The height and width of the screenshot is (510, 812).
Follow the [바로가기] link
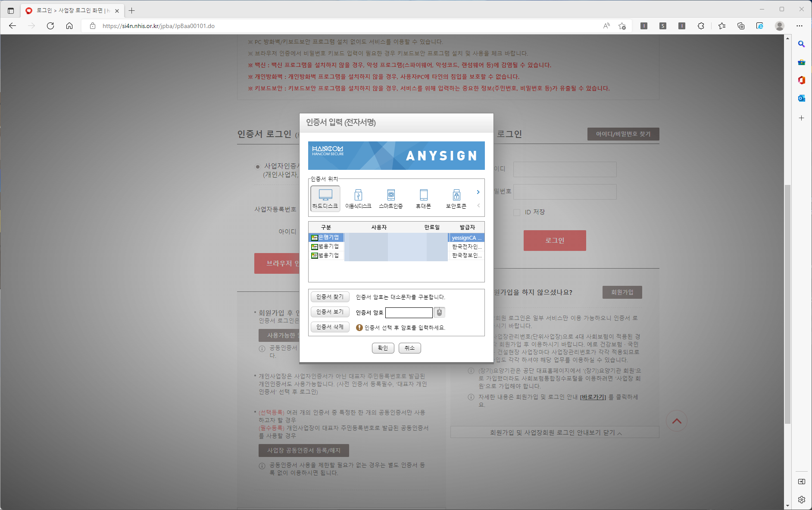pos(593,397)
